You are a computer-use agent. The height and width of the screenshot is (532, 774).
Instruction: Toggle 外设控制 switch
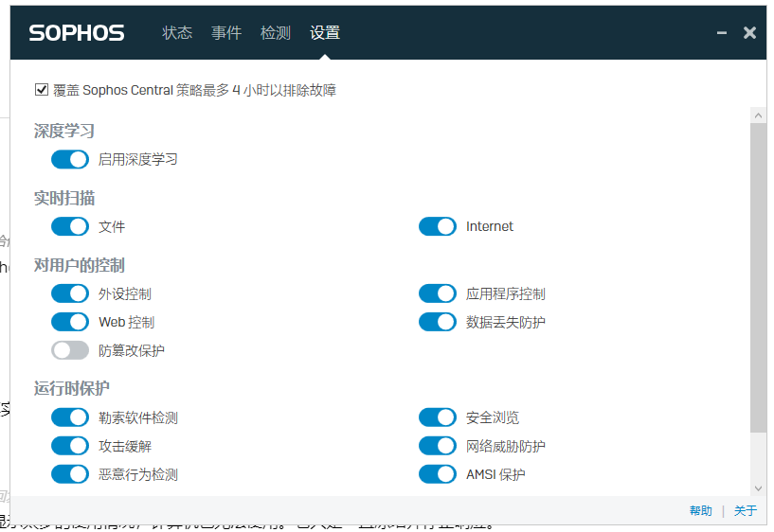click(x=70, y=293)
